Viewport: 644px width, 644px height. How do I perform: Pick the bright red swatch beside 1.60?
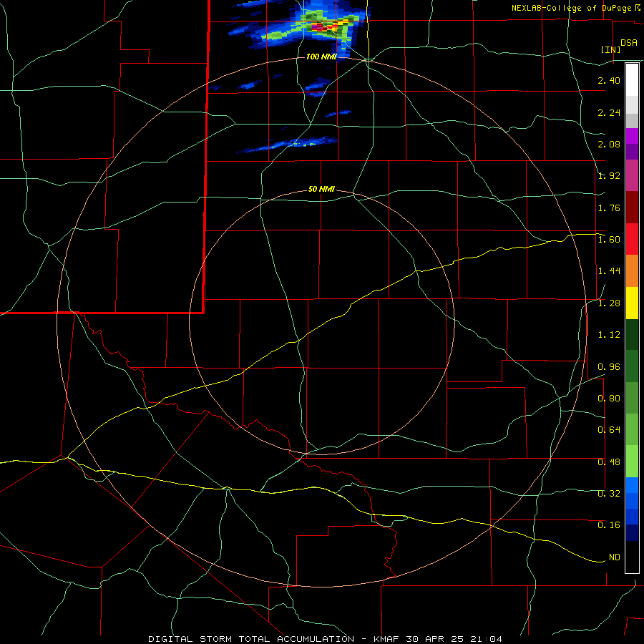pos(632,239)
